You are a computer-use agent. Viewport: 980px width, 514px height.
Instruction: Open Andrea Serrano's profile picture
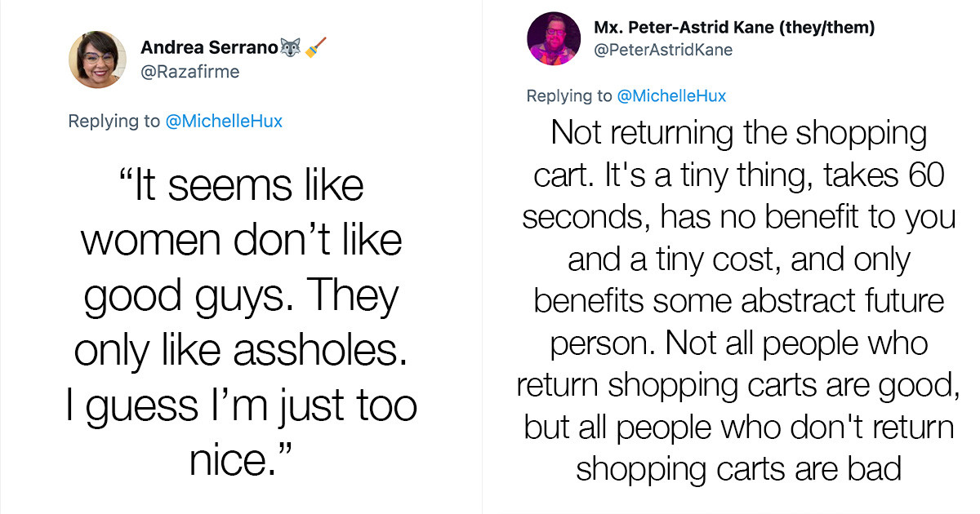98,60
